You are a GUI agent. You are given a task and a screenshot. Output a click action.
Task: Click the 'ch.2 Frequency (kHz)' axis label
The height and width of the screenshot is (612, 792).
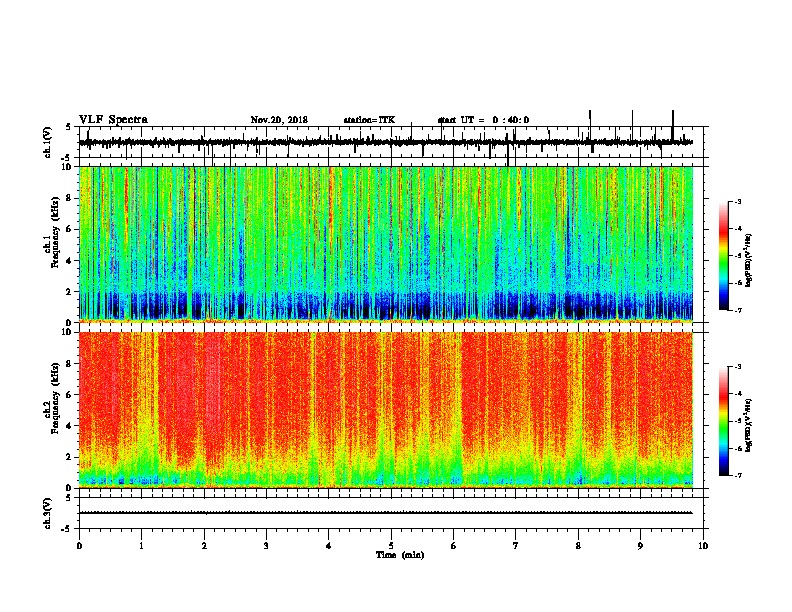(54, 398)
